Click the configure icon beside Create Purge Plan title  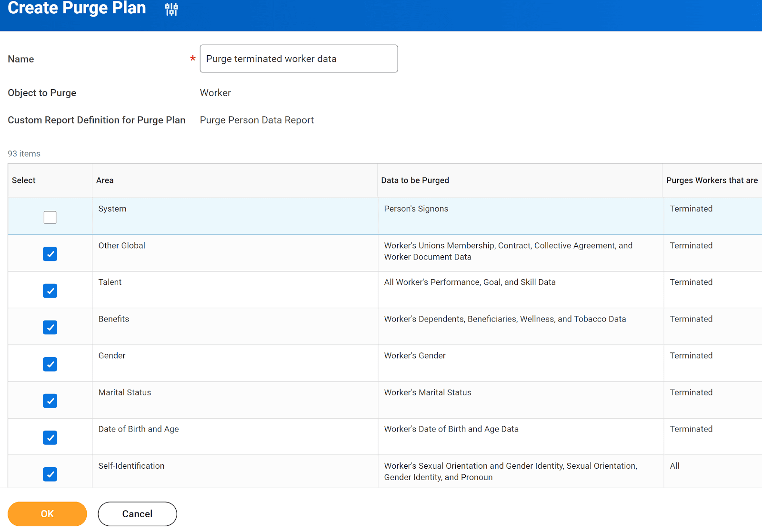[x=171, y=9]
